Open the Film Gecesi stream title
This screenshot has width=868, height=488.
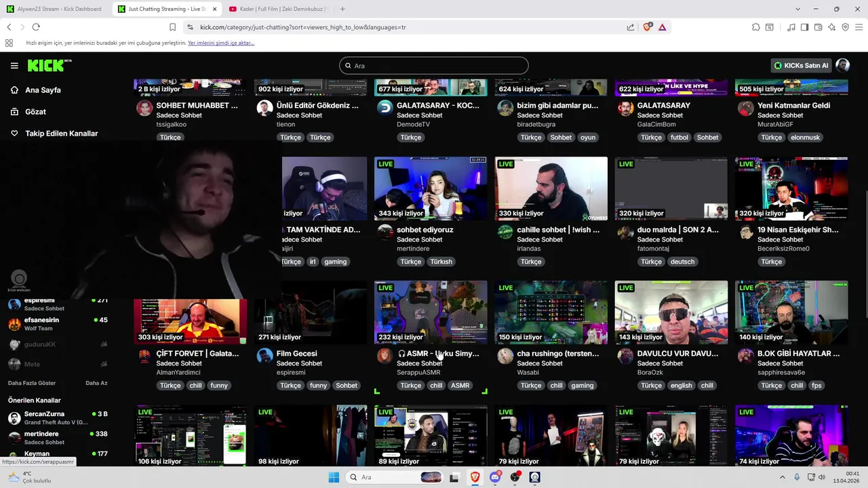pos(296,354)
